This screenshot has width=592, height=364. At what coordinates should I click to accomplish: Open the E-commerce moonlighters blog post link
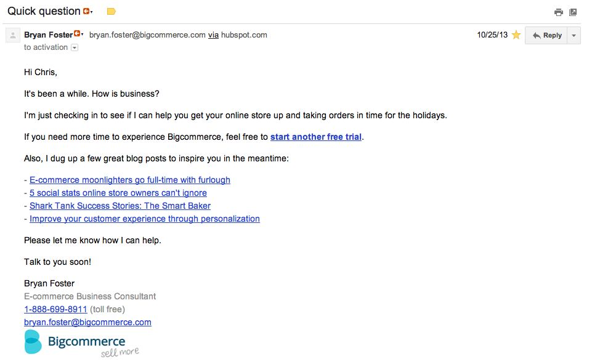(129, 180)
